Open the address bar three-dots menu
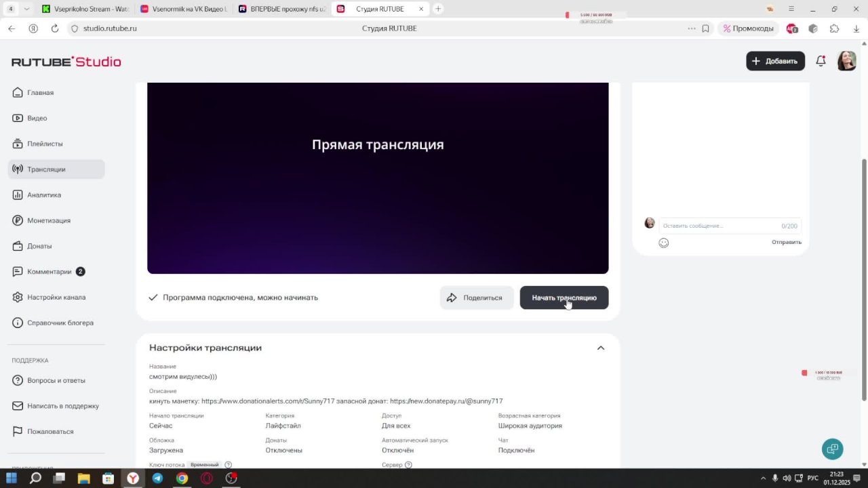This screenshot has height=488, width=868. coord(691,28)
